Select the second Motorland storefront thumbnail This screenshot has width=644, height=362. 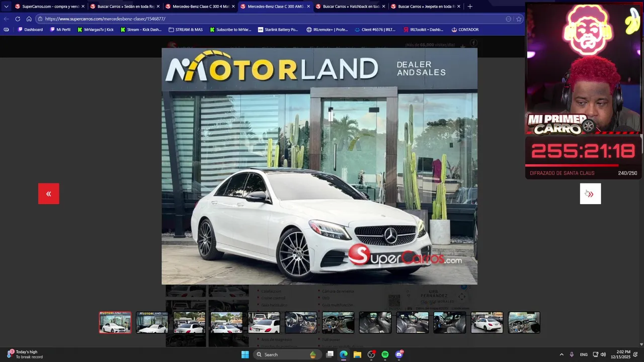point(152,322)
